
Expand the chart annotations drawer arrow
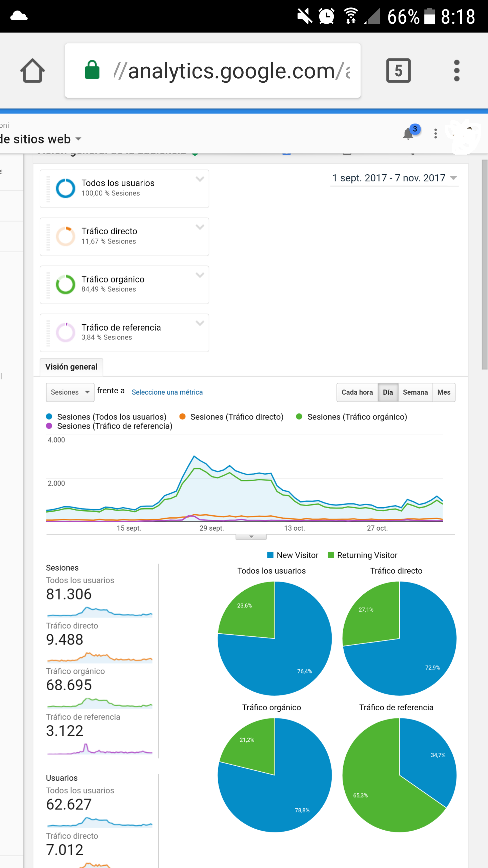(251, 537)
